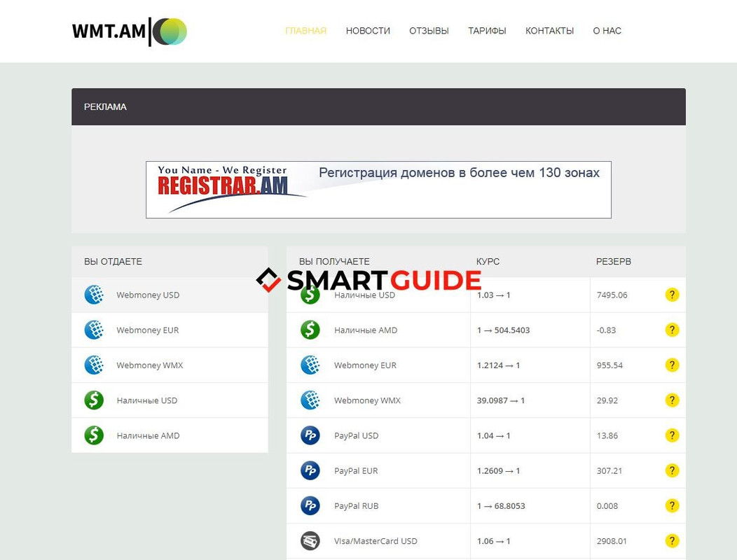The height and width of the screenshot is (560, 737).
Task: Choose Webmoney EUR text in ВЫ ОТДАЕТЕ
Action: coord(148,330)
